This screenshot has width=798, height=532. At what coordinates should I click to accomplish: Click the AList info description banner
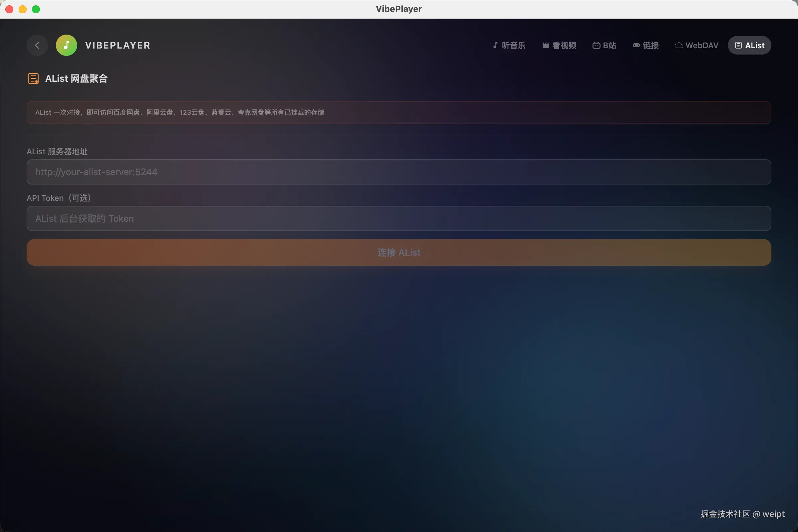[399, 112]
